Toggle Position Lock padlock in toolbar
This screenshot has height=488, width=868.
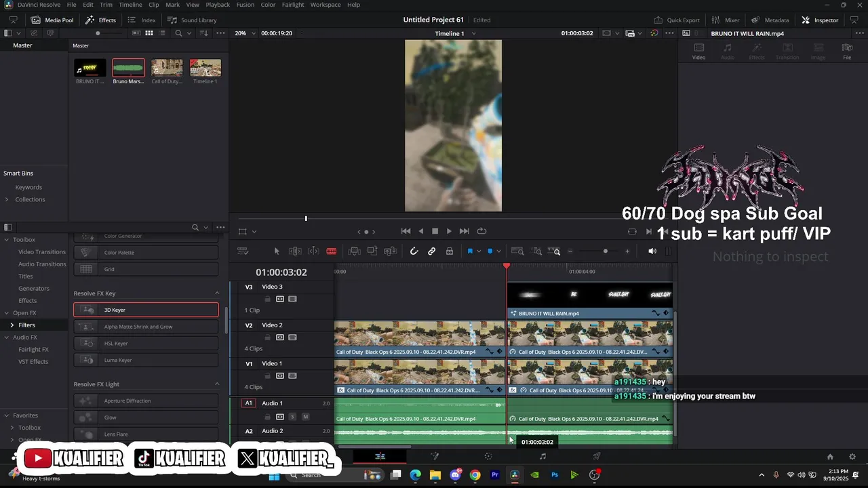click(x=449, y=251)
